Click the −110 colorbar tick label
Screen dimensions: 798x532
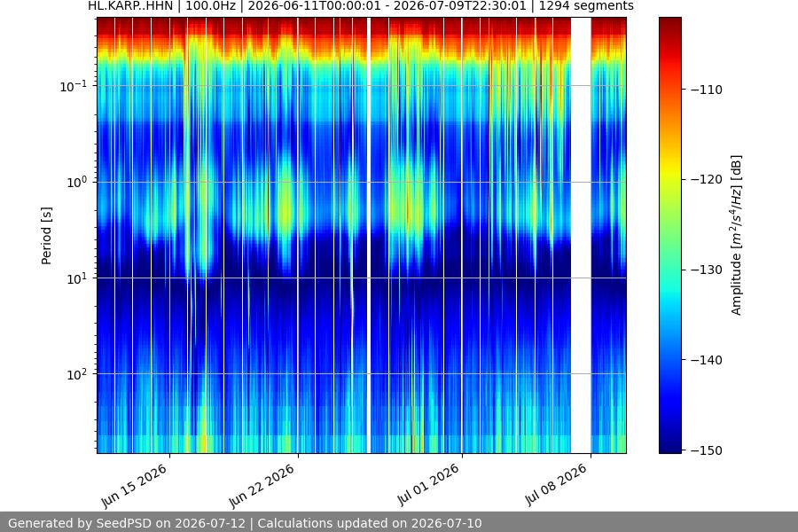707,90
